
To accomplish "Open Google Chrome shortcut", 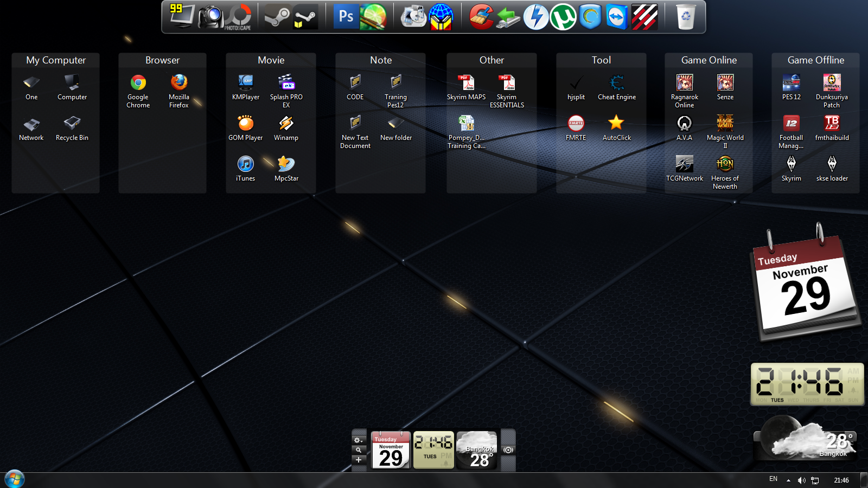I will [x=138, y=91].
